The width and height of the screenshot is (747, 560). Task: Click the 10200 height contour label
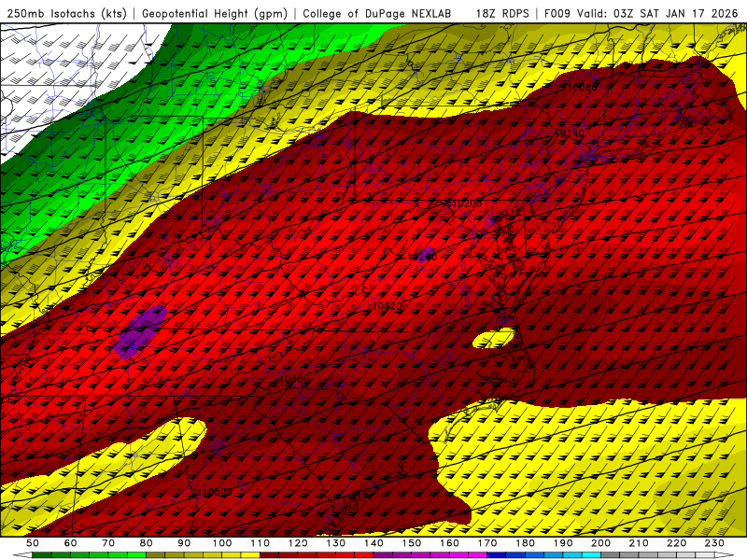(467, 203)
